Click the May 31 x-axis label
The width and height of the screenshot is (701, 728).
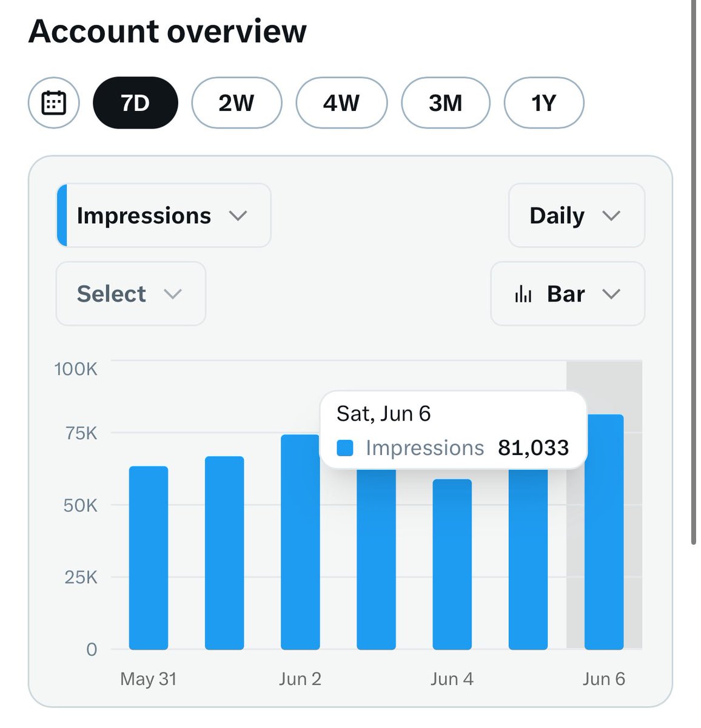pyautogui.click(x=149, y=679)
